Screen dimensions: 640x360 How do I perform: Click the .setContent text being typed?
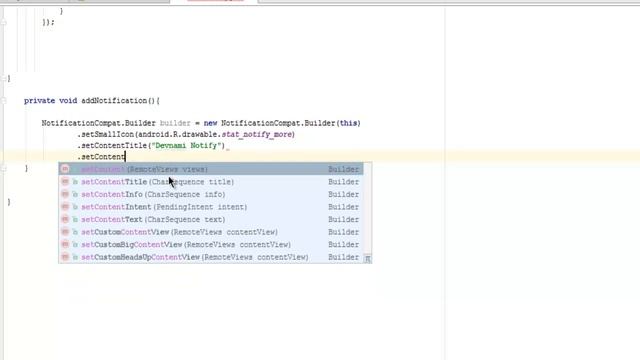pos(101,157)
